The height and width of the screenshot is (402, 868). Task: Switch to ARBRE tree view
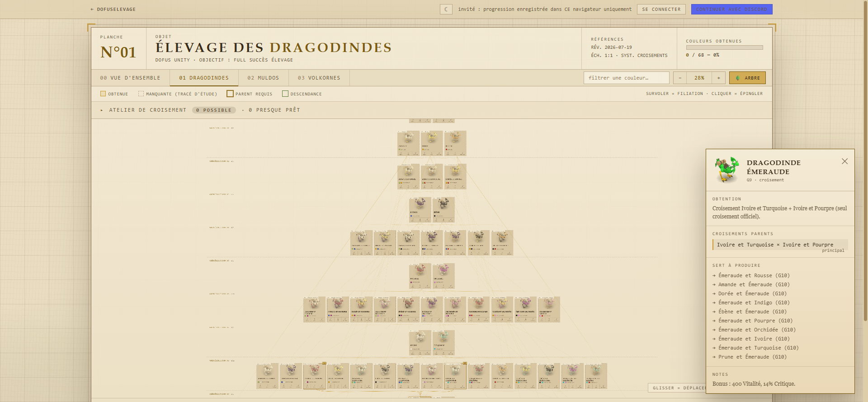coord(747,78)
